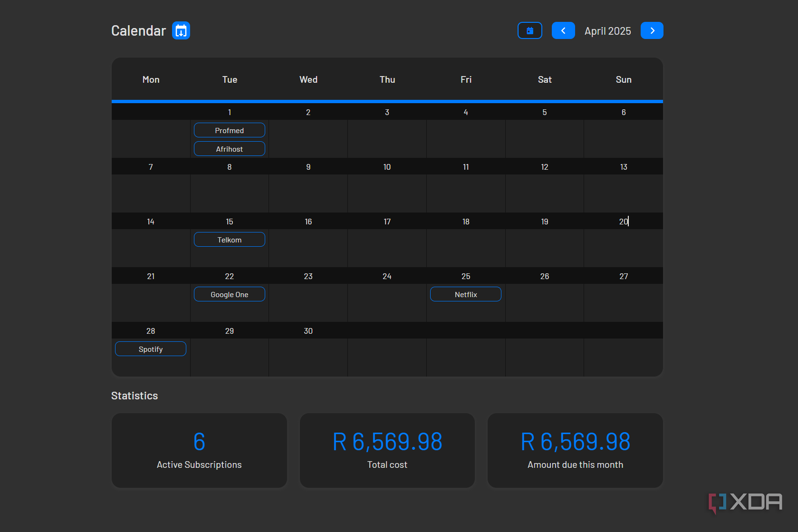Advance to the next month with the right chevron

pyautogui.click(x=652, y=30)
